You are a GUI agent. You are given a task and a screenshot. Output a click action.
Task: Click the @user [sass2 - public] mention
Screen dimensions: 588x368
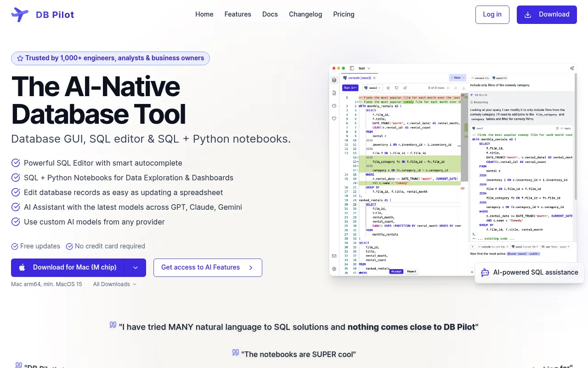523,254
